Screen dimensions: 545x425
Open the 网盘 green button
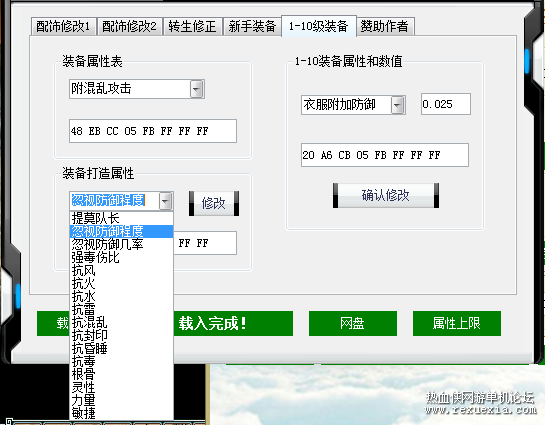click(353, 324)
